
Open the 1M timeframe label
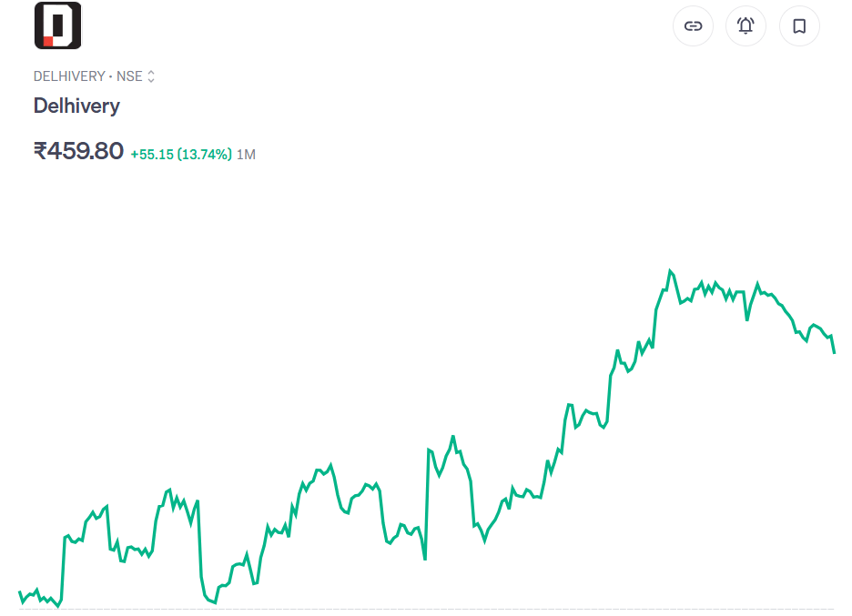tap(246, 155)
